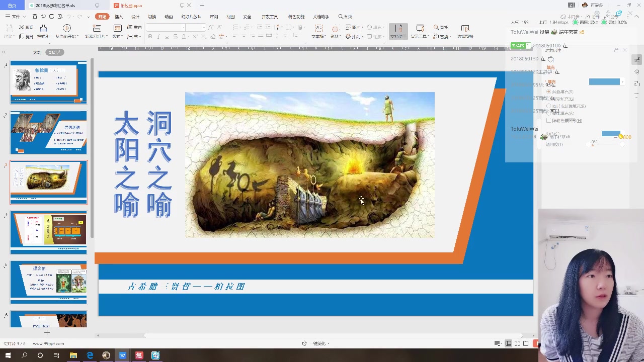644x362 pixels.
Task: Open the Insert ribbon tab
Action: (119, 17)
